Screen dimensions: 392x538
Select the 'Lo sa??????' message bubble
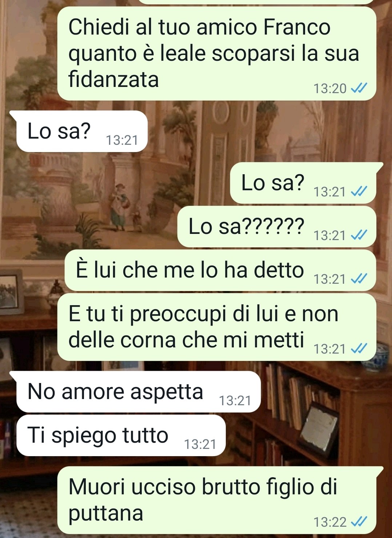point(277,227)
